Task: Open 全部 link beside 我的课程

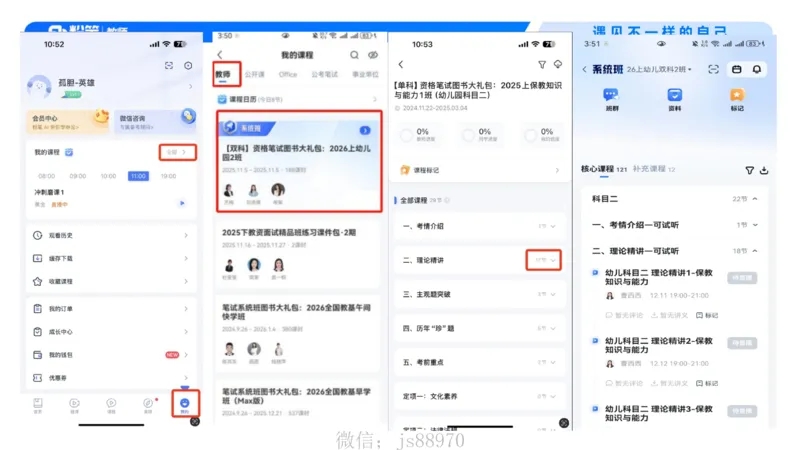Action: pyautogui.click(x=177, y=152)
